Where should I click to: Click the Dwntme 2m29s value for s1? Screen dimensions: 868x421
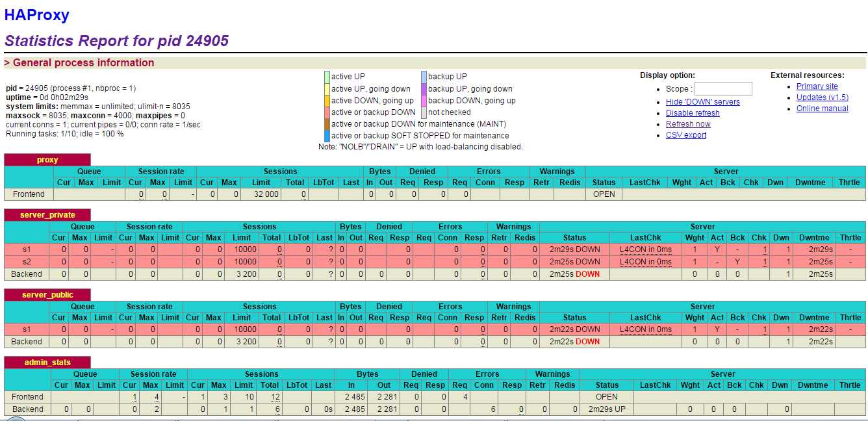tap(821, 249)
